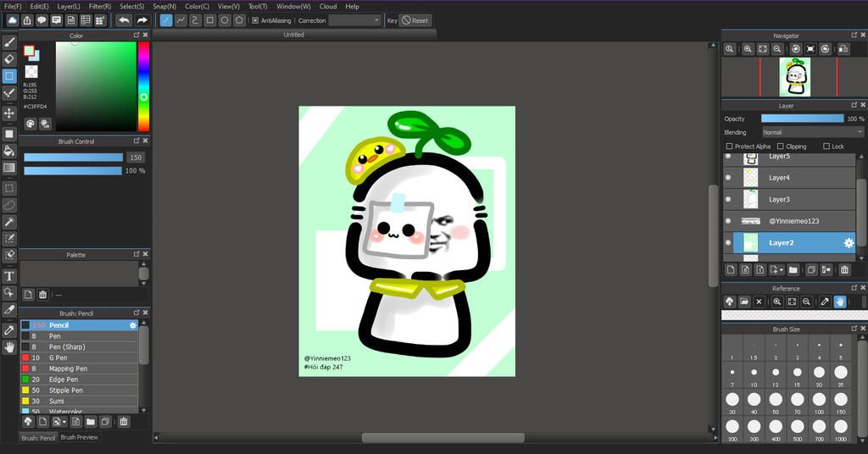Open the Layer(L) menu
This screenshot has width=868, height=454.
tap(69, 6)
